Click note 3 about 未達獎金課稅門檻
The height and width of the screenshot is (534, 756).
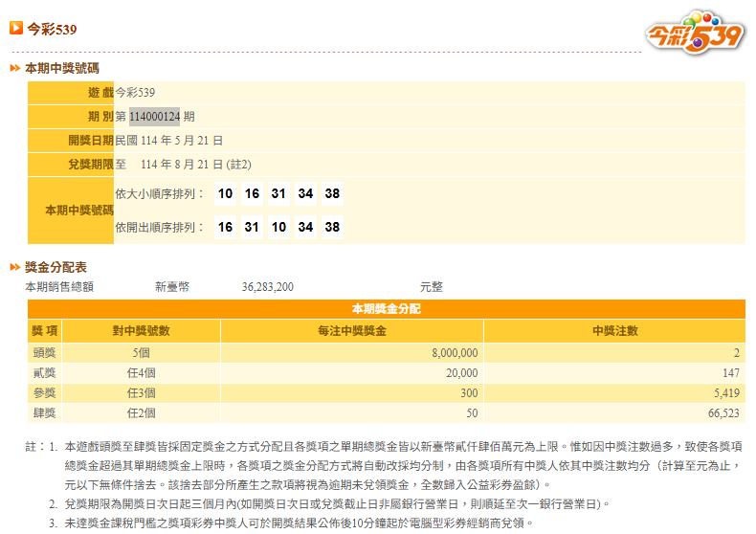300,523
